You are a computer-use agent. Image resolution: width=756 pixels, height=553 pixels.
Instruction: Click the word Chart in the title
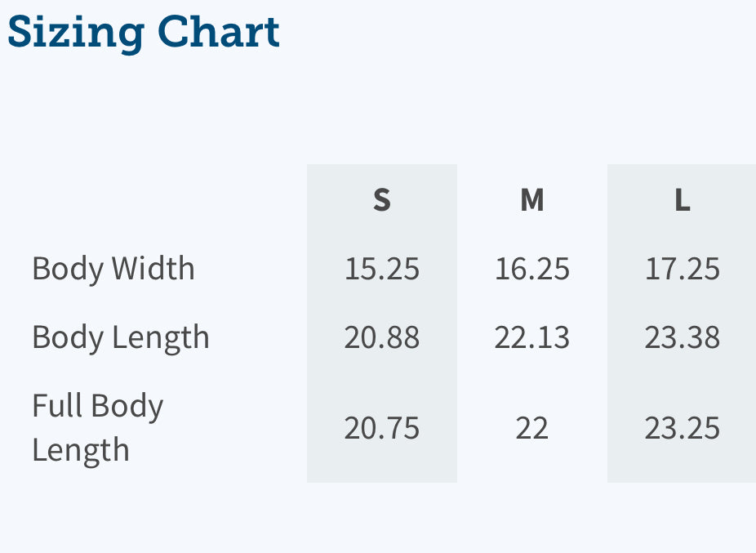click(x=219, y=31)
